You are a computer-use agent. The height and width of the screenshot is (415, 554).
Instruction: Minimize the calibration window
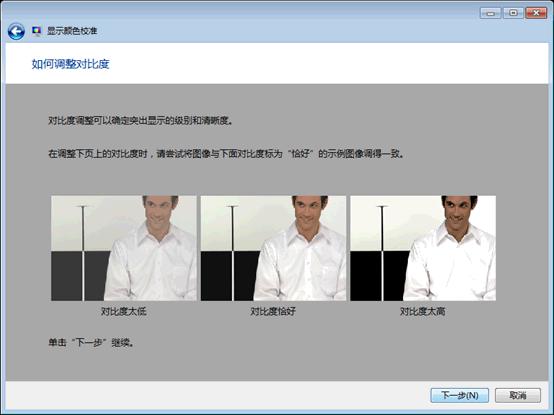click(490, 13)
